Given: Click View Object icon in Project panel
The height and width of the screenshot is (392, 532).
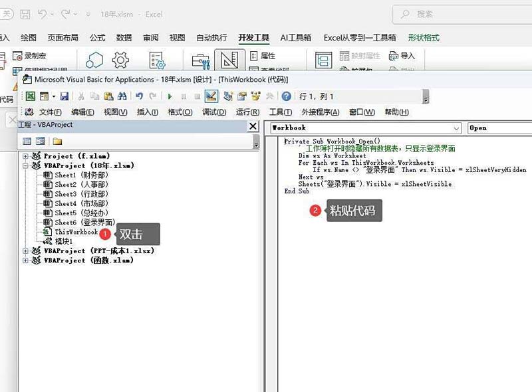Looking at the screenshot, I should point(41,142).
